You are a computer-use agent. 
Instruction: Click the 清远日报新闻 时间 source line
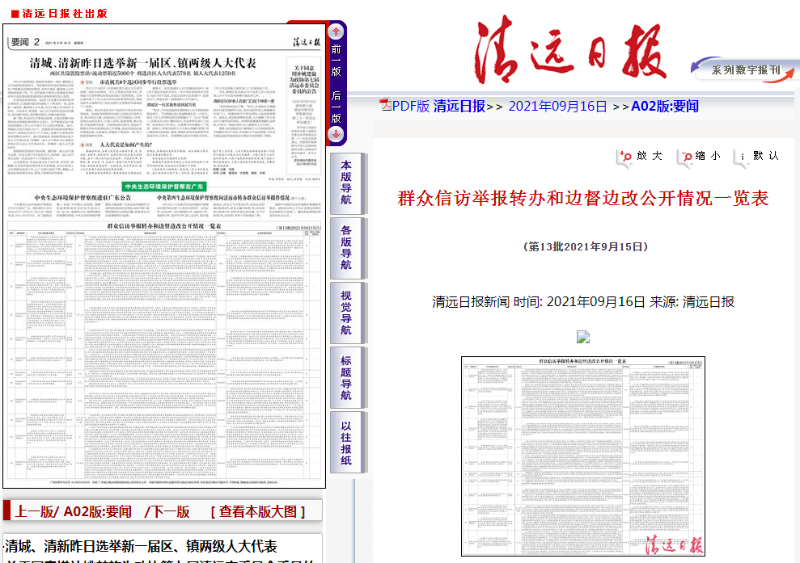pyautogui.click(x=583, y=302)
